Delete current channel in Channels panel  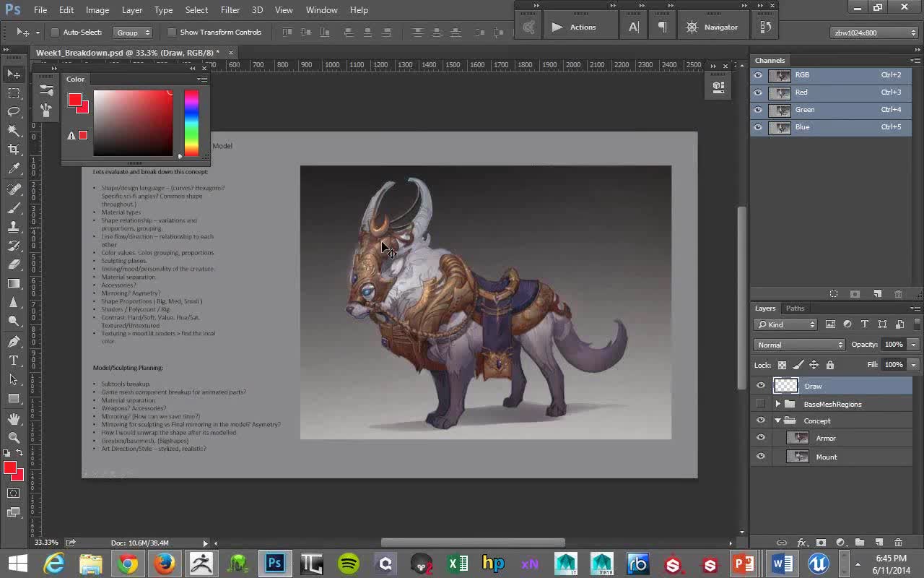898,294
